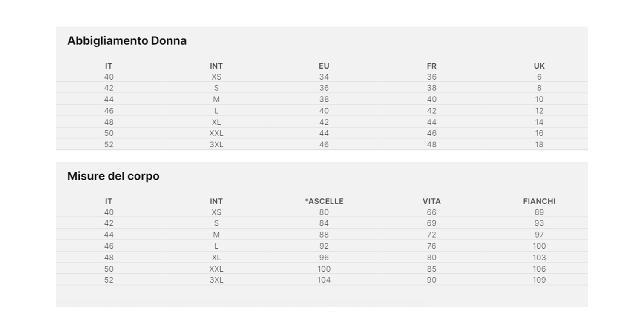The image size is (644, 332).
Task: Select the ASCELLE value 104
Action: [x=324, y=280]
